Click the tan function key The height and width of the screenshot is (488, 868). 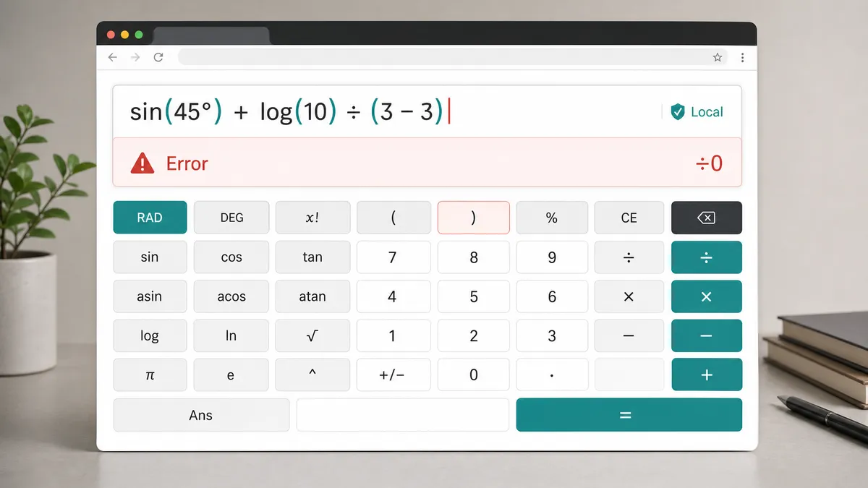click(312, 257)
